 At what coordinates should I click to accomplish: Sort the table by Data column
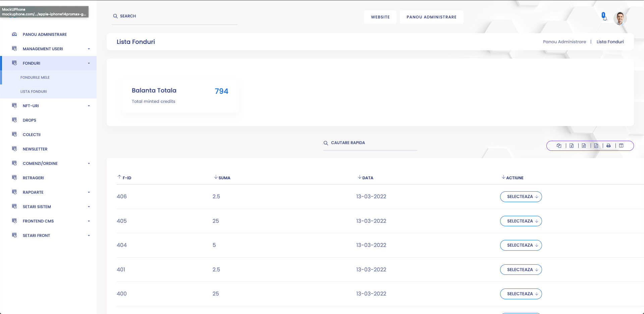click(366, 178)
